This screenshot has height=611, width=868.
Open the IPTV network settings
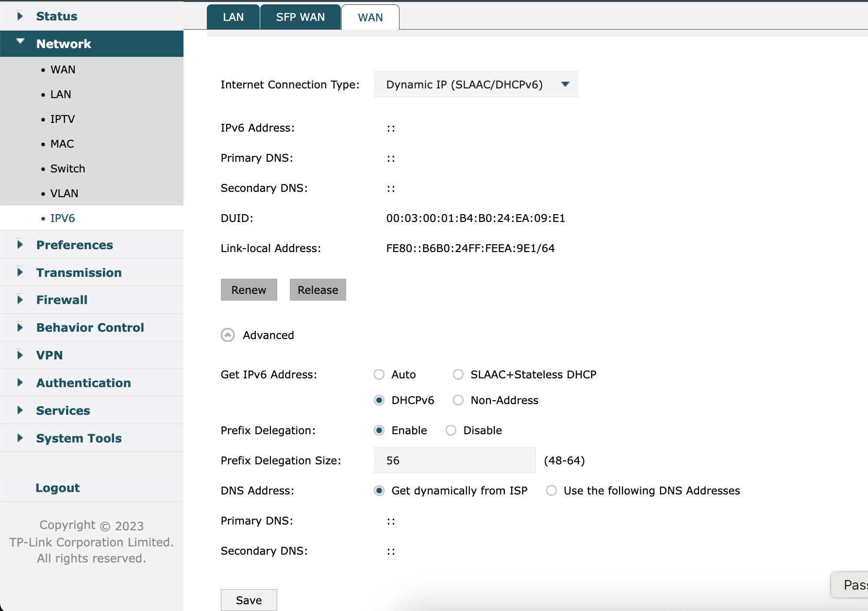click(x=62, y=119)
